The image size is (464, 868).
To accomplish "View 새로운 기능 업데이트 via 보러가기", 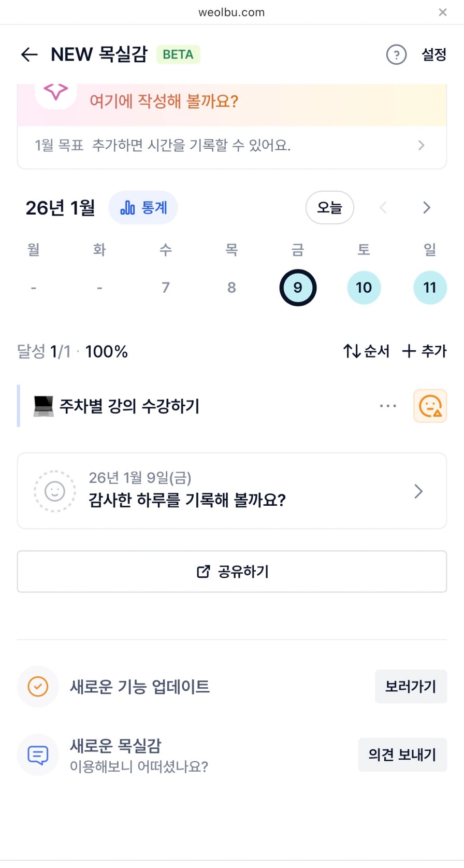I will coord(411,687).
